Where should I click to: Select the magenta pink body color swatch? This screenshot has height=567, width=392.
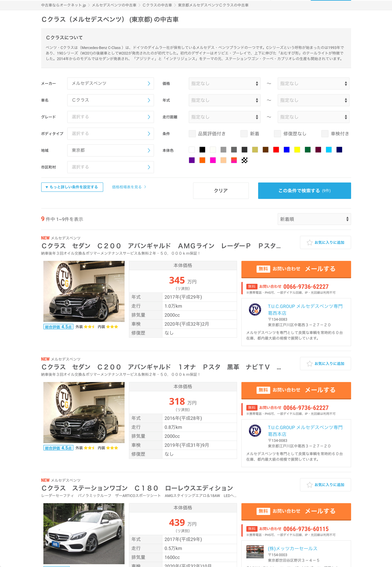pyautogui.click(x=213, y=160)
